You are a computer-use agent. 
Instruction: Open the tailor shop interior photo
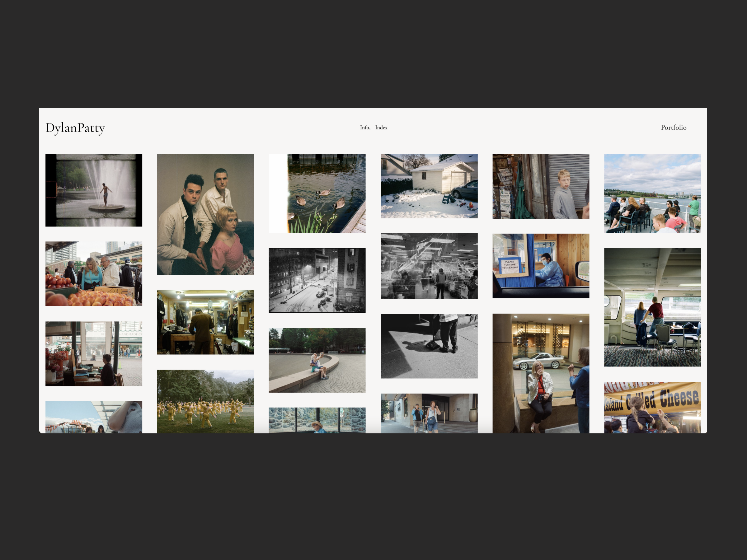point(205,322)
